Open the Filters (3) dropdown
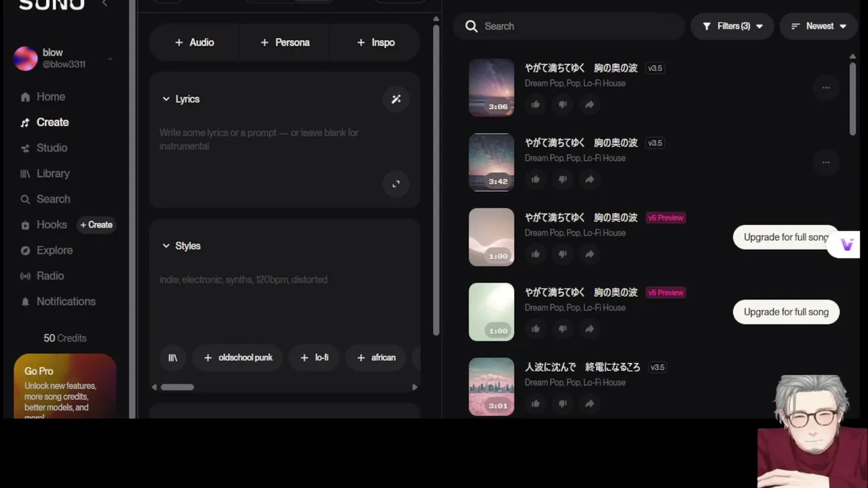Viewport: 868px width, 488px height. point(732,26)
